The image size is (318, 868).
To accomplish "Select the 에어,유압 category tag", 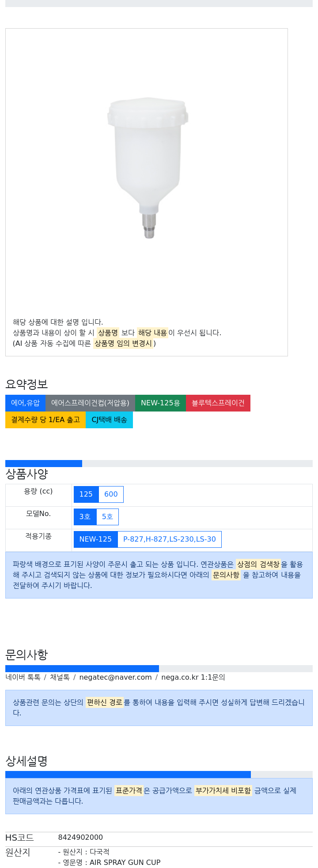I will click(x=25, y=403).
